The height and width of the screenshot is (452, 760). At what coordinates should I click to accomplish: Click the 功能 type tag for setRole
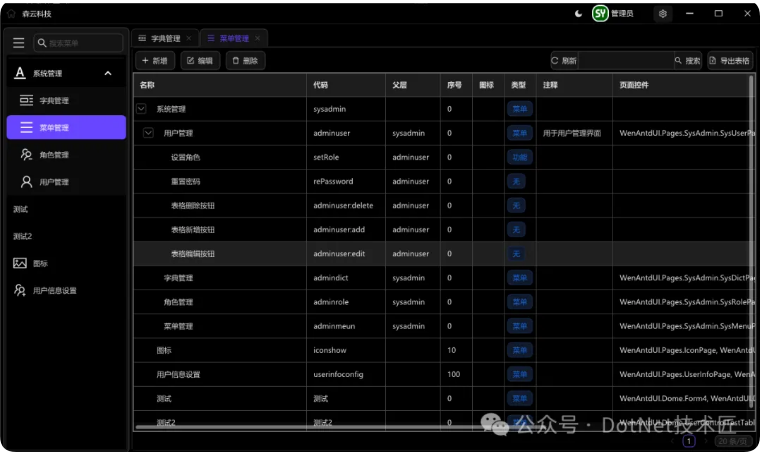pyautogui.click(x=520, y=157)
